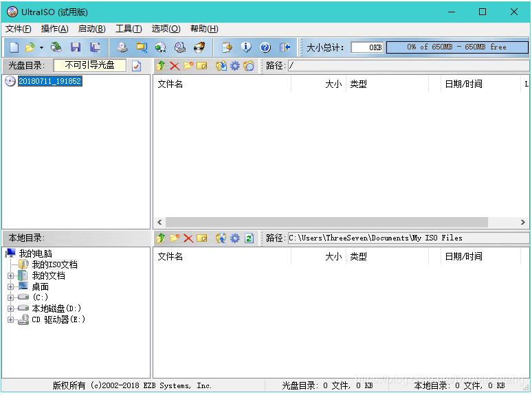Select 我的ISO文档 in local tree
532x395 pixels.
[55, 264]
